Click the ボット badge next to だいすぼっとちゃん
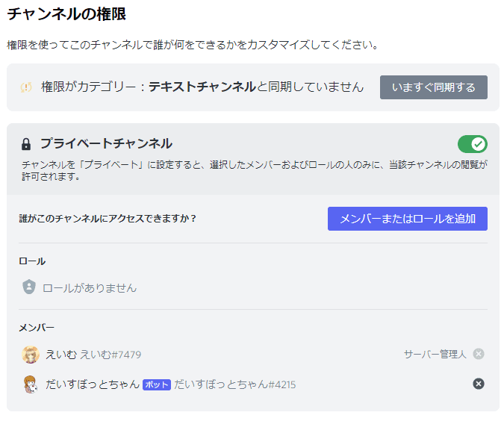The height and width of the screenshot is (427, 504). point(157,384)
